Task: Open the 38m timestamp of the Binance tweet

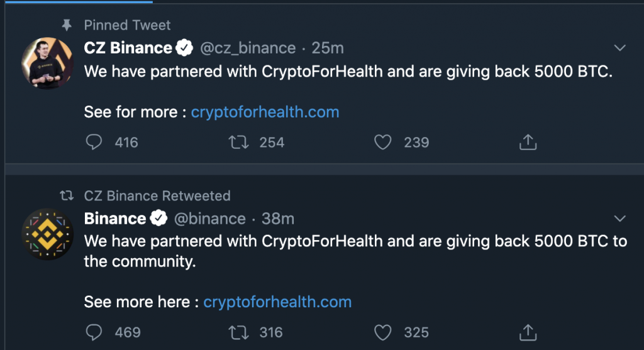Action: tap(278, 219)
